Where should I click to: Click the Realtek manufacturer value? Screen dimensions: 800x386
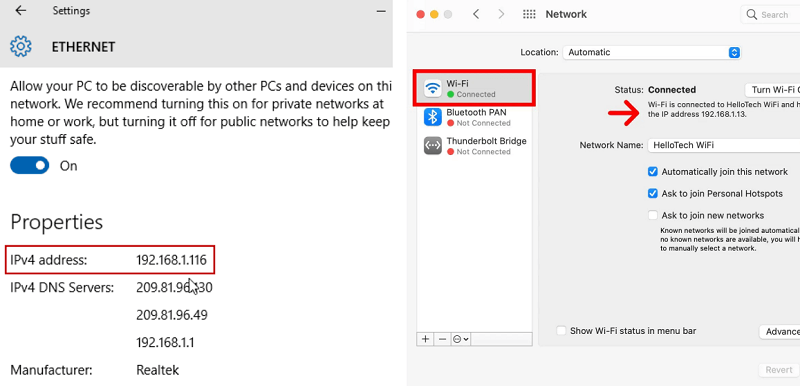point(158,370)
